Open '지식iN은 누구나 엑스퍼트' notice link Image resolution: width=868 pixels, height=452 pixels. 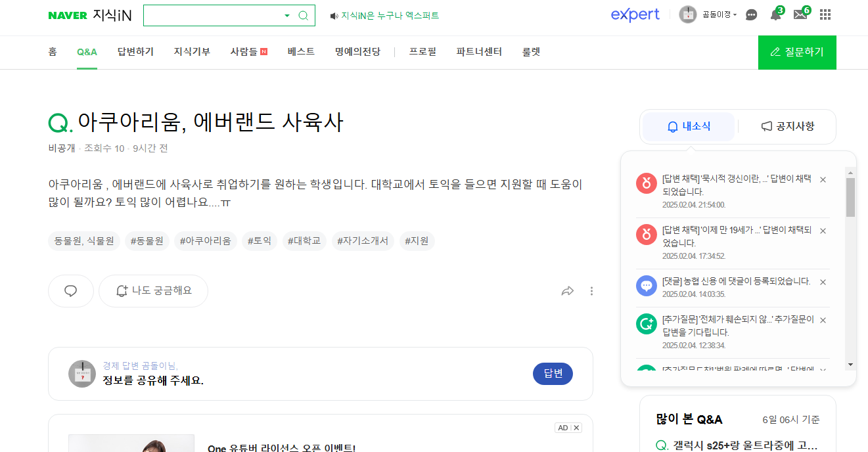coord(390,16)
